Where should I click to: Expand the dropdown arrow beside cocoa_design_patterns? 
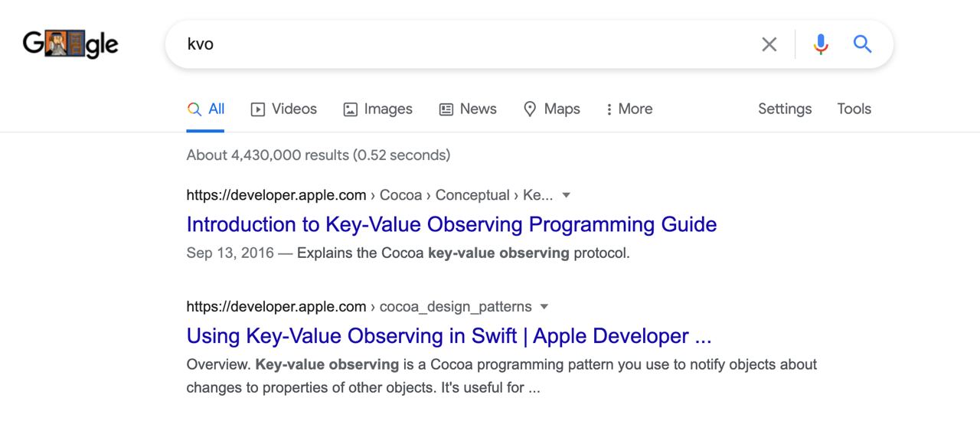[544, 307]
